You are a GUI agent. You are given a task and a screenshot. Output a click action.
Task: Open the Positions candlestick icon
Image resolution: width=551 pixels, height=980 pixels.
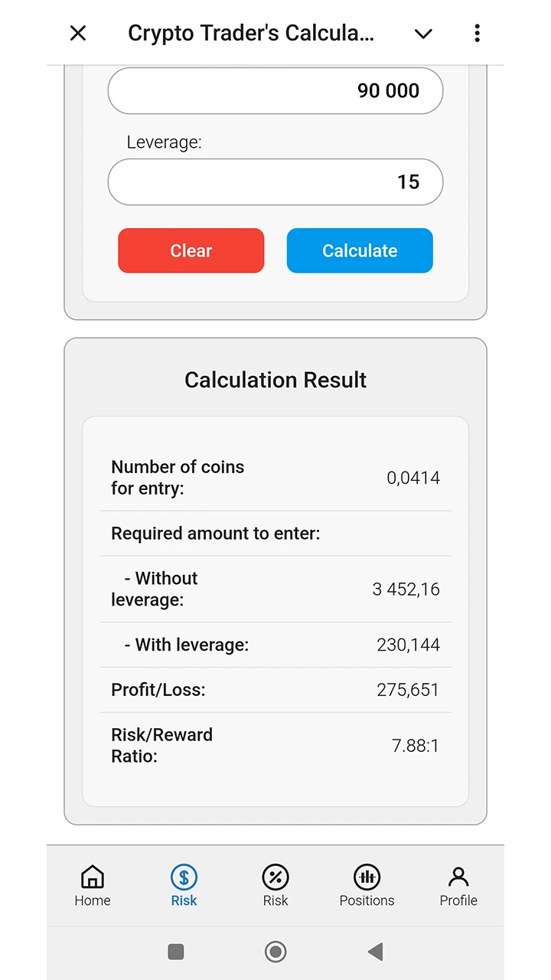coord(367,877)
